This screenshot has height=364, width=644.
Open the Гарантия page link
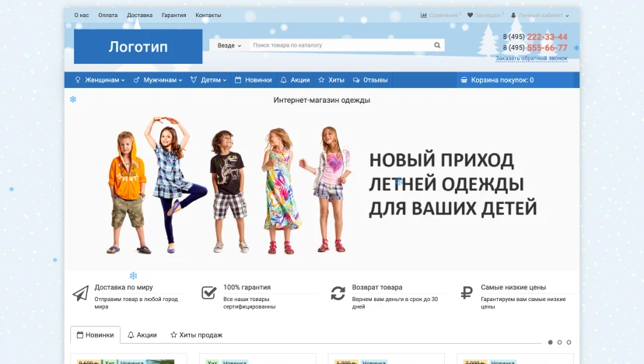click(173, 15)
